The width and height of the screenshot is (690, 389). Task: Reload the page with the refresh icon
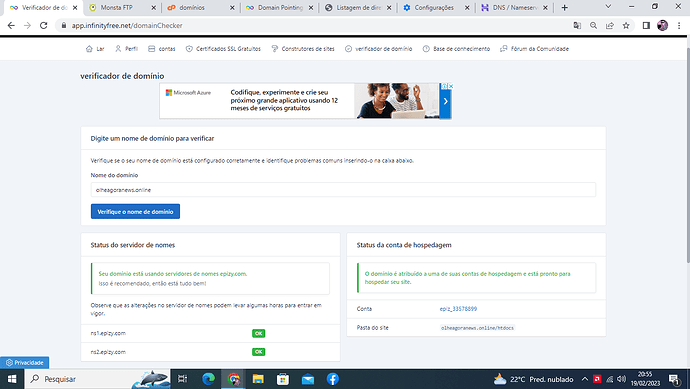pyautogui.click(x=43, y=26)
